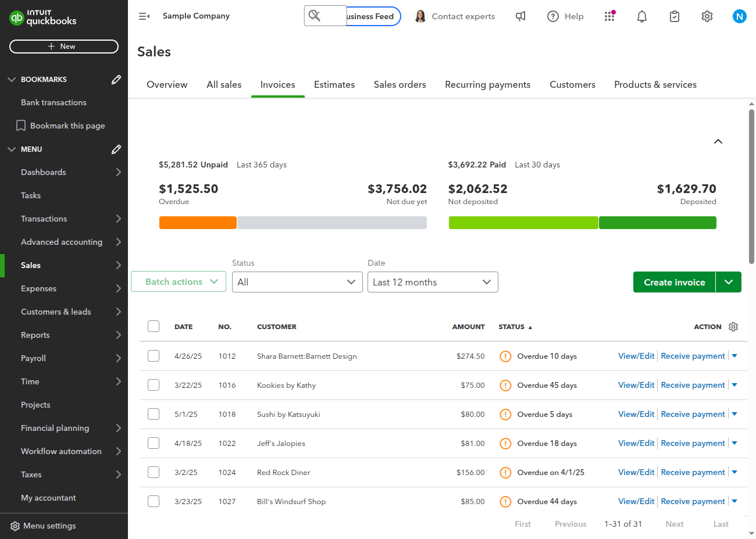The image size is (756, 539).
Task: Click the gray Not due yet bar
Action: [x=332, y=223]
